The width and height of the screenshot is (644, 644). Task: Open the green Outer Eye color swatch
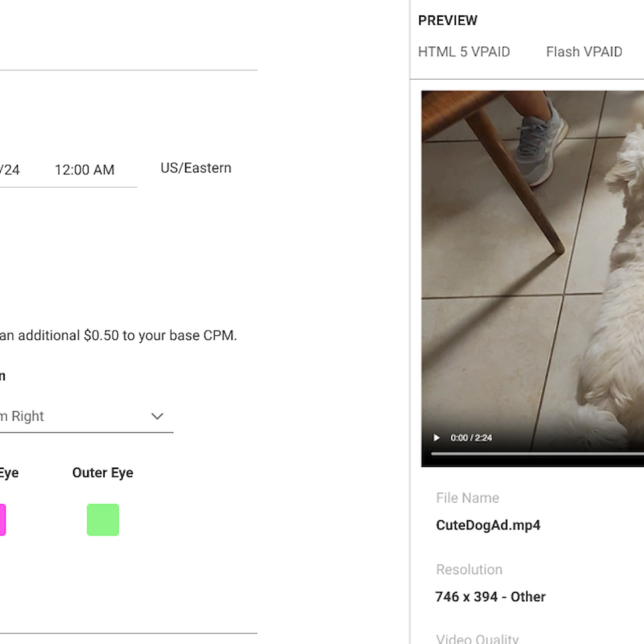(103, 520)
